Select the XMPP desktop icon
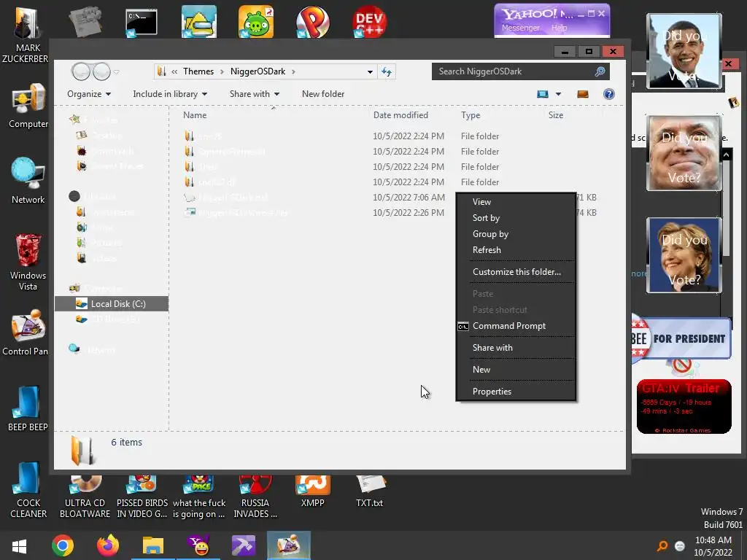The width and height of the screenshot is (747, 560). tap(312, 491)
